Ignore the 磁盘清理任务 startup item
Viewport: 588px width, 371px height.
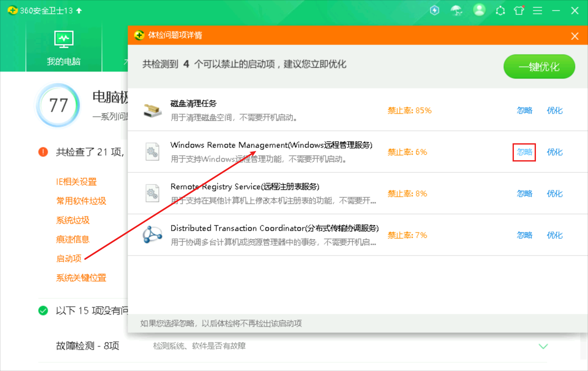click(x=524, y=110)
